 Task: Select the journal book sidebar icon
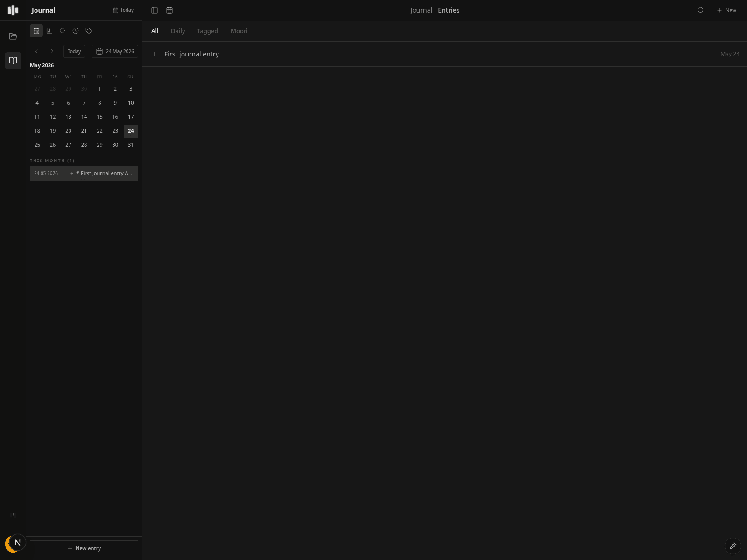[13, 61]
